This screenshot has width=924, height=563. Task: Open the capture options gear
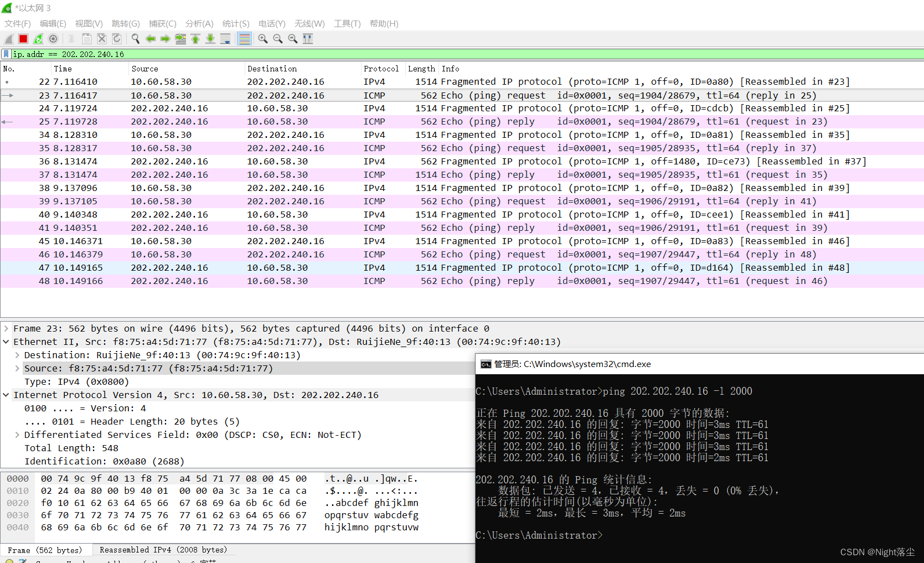tap(53, 39)
